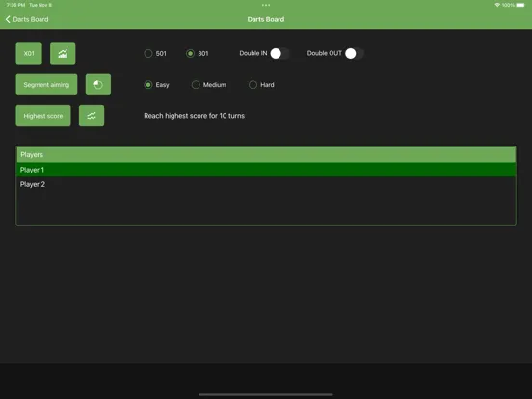Tap 'Reach highest score for 10 turns' text
This screenshot has width=532, height=399.
pos(194,116)
